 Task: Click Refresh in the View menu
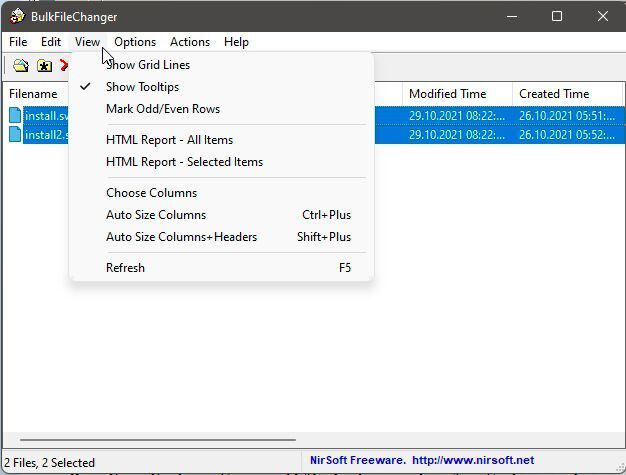[x=125, y=268]
